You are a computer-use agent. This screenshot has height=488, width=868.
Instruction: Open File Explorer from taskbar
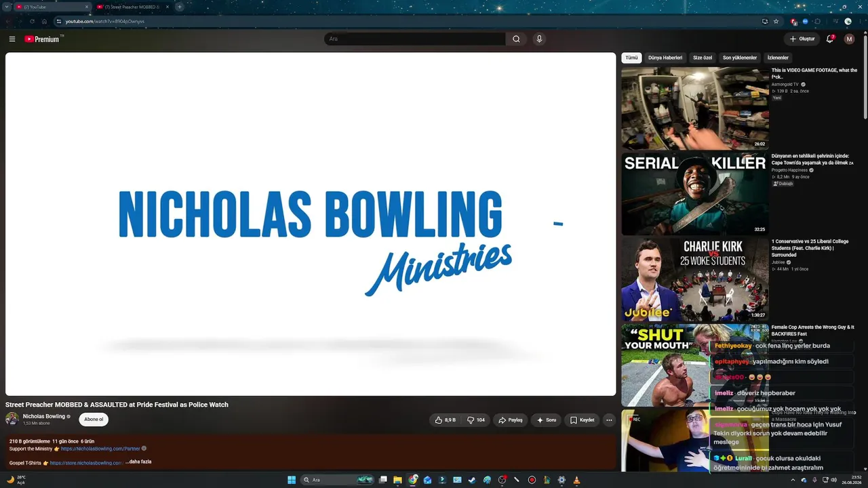[398, 480]
